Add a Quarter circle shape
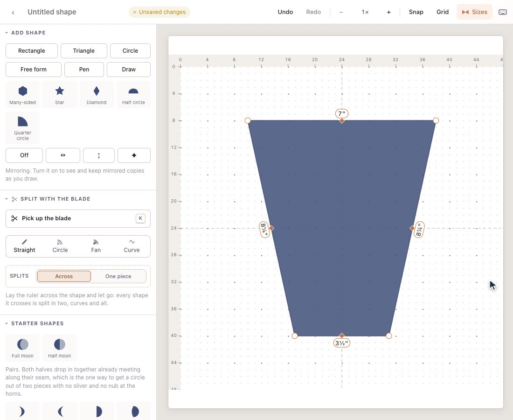Image resolution: width=513 pixels, height=420 pixels. click(x=22, y=128)
